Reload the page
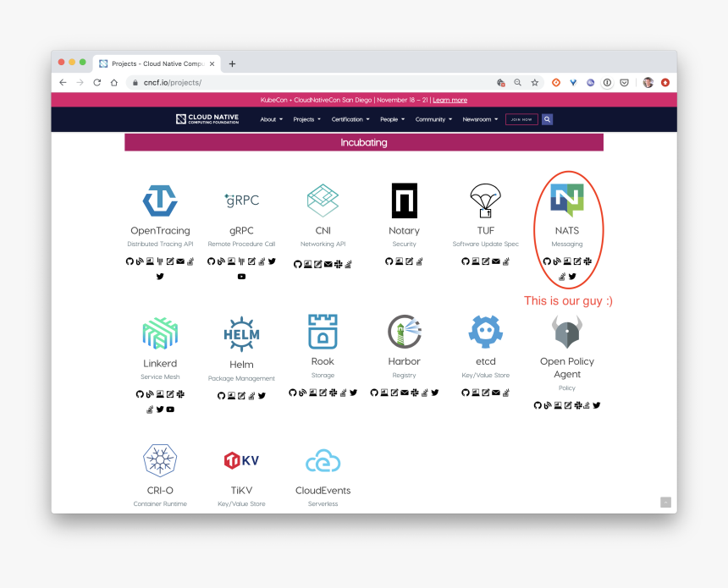Screen dimensions: 728x588 (97, 83)
